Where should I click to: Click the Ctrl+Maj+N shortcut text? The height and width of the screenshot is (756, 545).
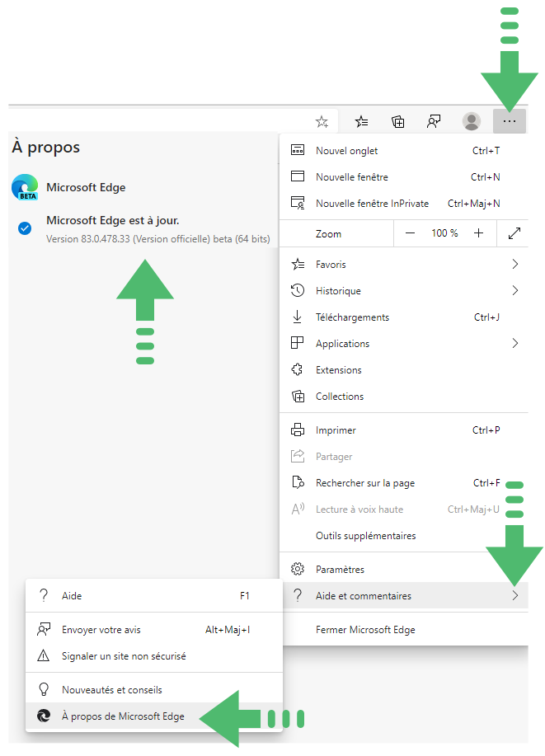473,204
